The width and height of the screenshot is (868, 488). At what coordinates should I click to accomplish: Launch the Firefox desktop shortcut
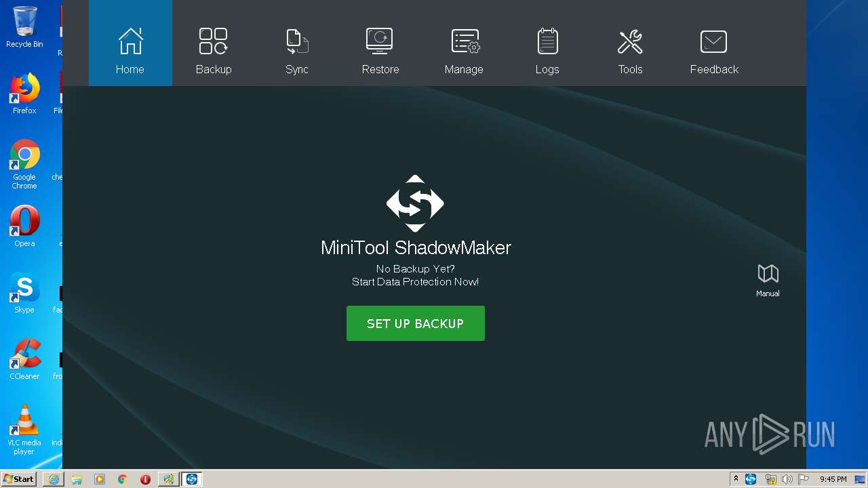24,94
